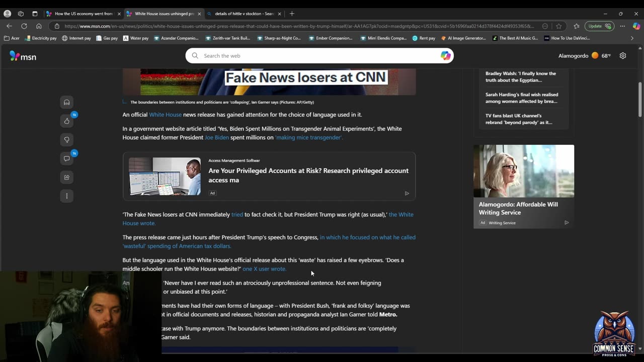Open the 'Zerith-var Tank Buil...' bookmark

[x=228, y=38]
